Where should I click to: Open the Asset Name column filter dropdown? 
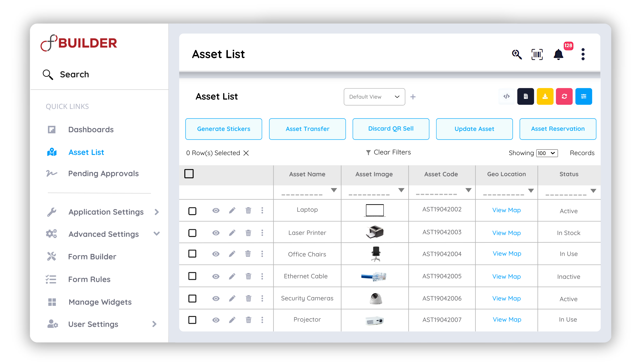click(334, 190)
